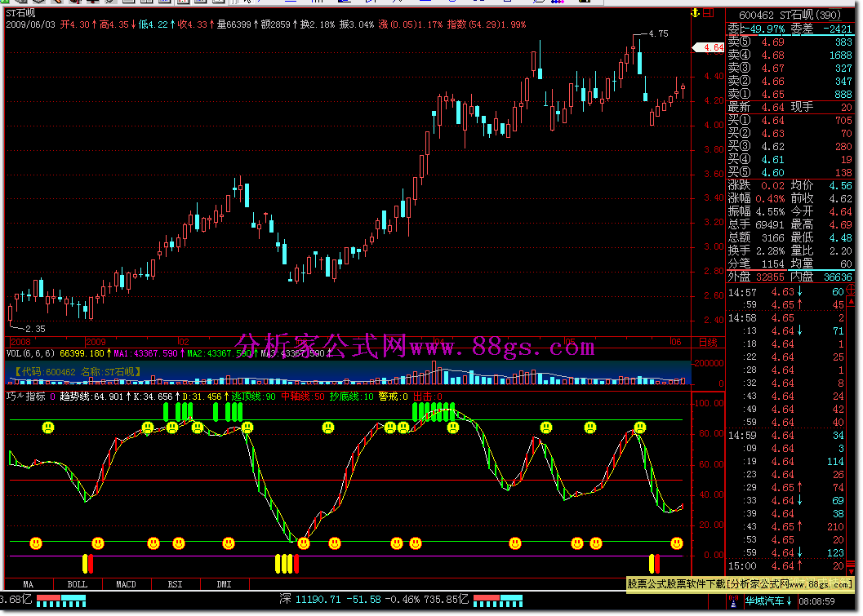The width and height of the screenshot is (863, 616).
Task: Click the 卖⑤ 4.69 ask row
Action: pyautogui.click(x=790, y=42)
